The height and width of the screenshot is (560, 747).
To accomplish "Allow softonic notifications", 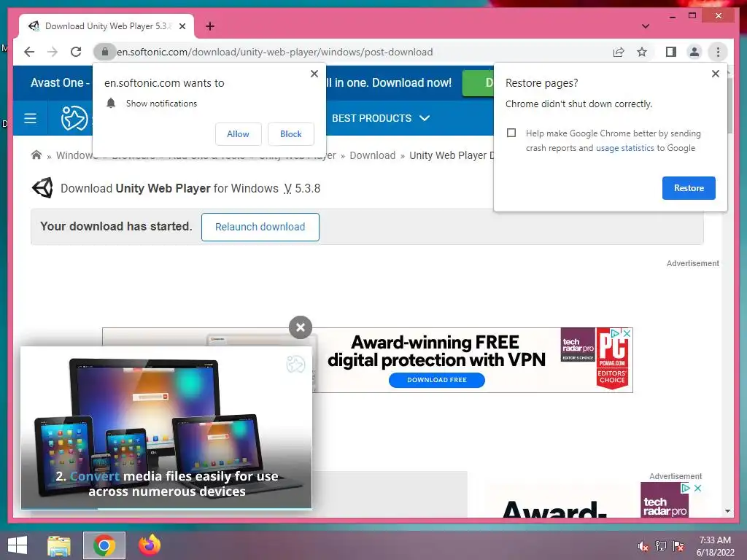I will point(239,134).
